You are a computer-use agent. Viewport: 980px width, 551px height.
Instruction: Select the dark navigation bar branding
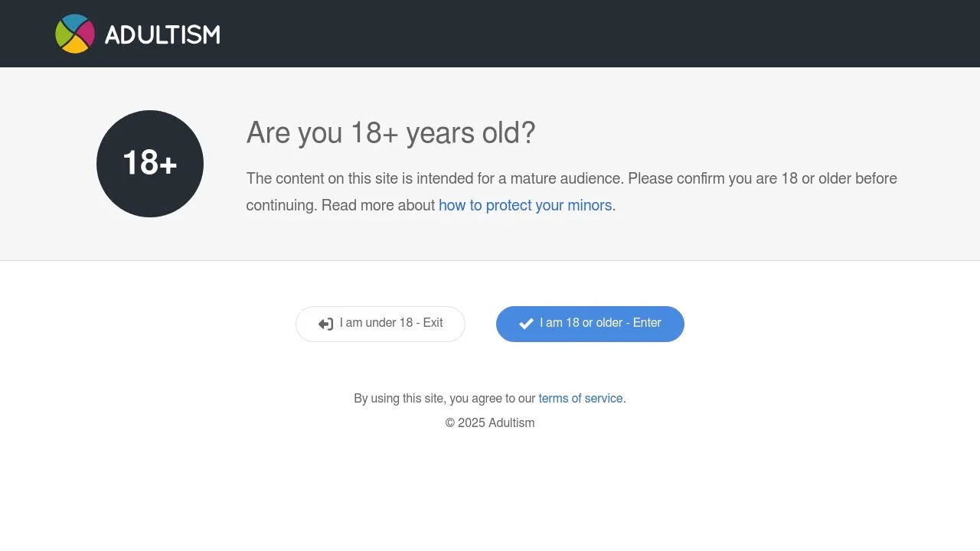(138, 33)
